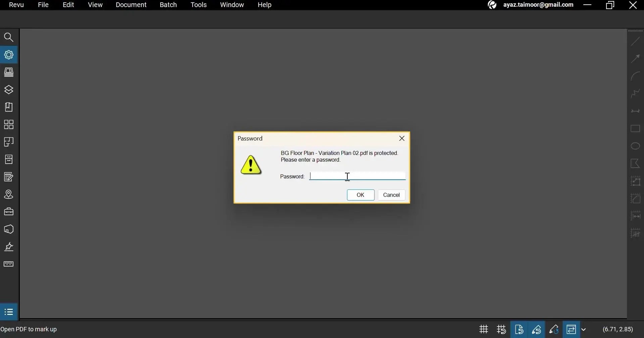Open the file cabinet panel icon
Screen dimensions: 644x338
point(9,159)
